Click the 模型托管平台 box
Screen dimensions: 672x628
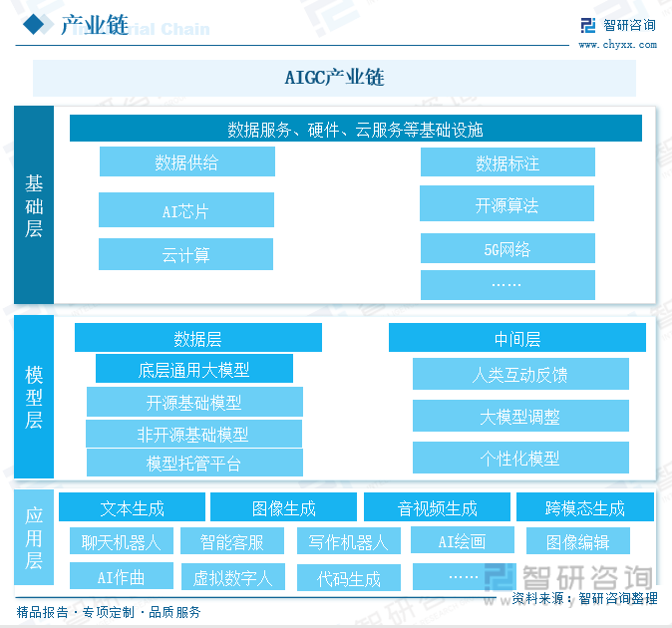[193, 463]
